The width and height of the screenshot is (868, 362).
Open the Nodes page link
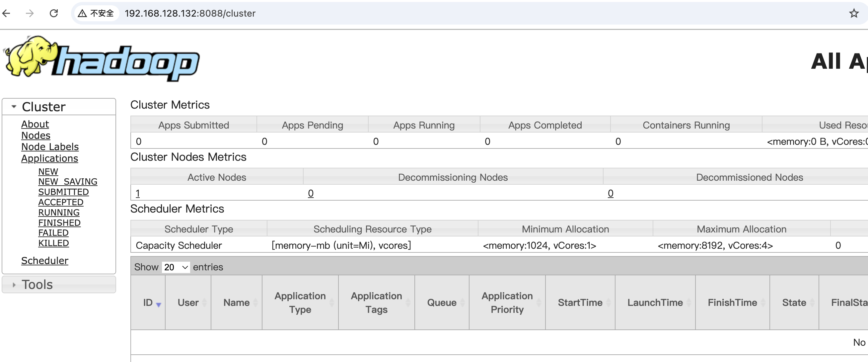[36, 135]
